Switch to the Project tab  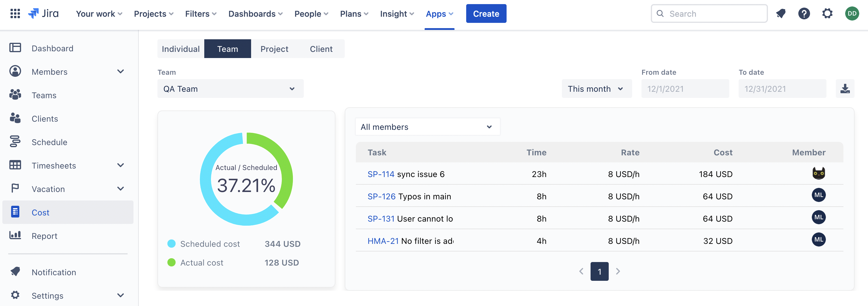coord(274,49)
